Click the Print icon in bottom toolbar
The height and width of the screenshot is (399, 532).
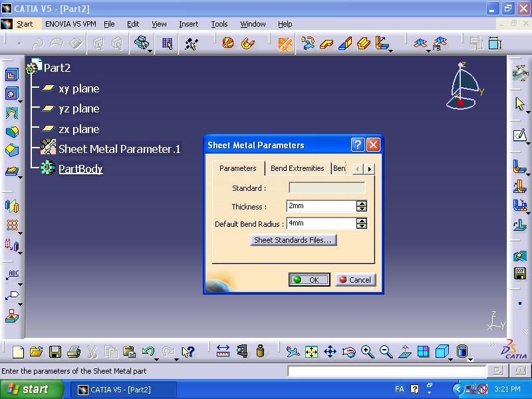tap(73, 352)
